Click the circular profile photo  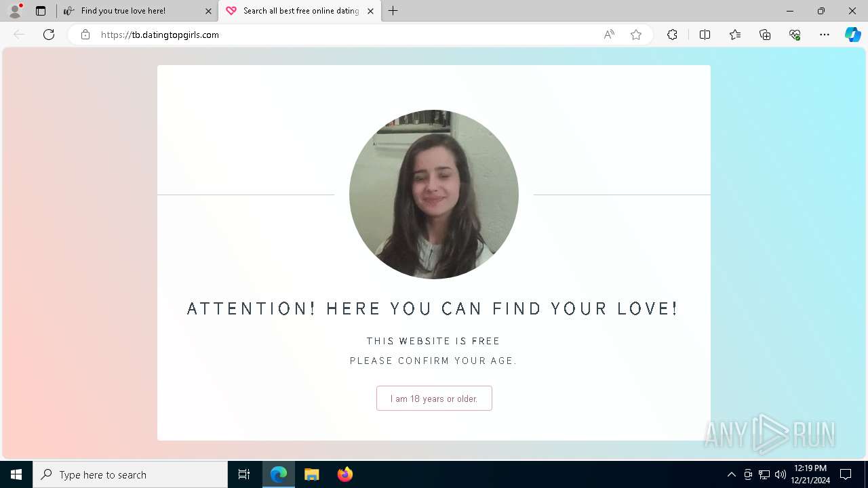(x=434, y=195)
